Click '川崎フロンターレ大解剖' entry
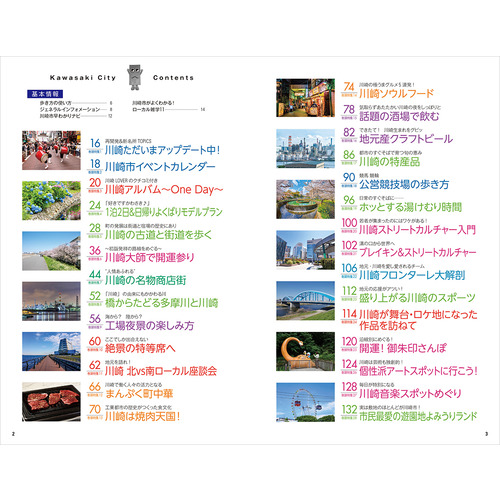The image size is (500, 500). (x=412, y=275)
